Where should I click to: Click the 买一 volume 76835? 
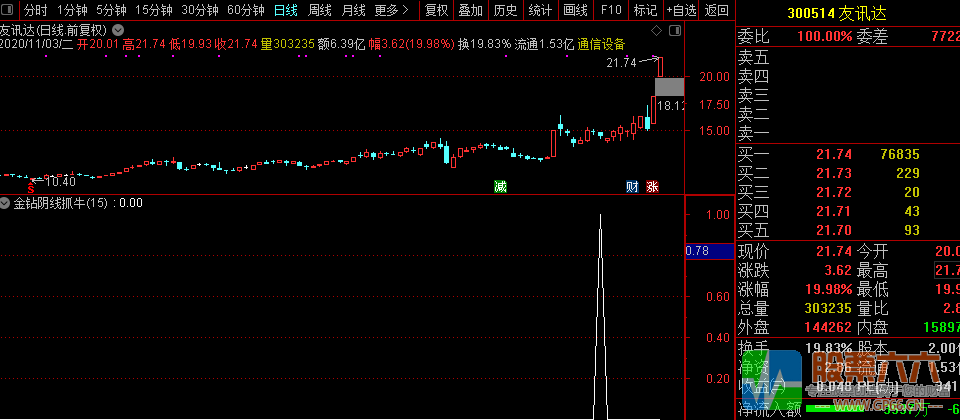(900, 154)
